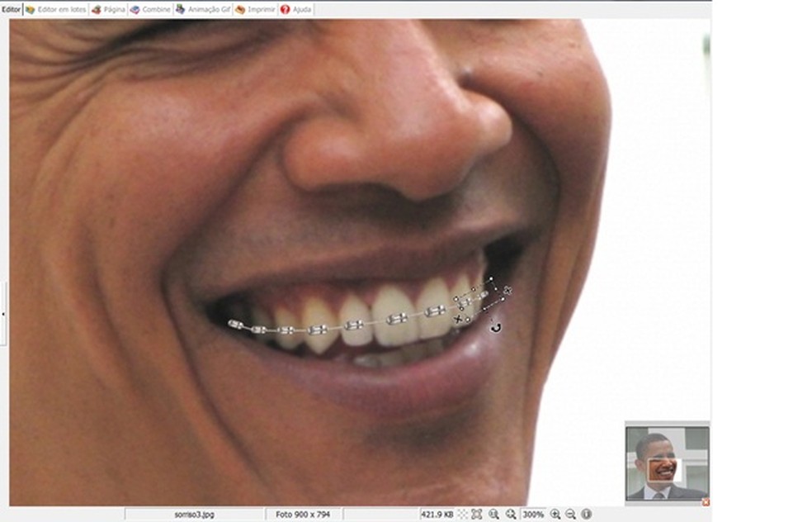Click the 421.9 KB file size label
Screen dimensions: 812x522
pyautogui.click(x=437, y=515)
